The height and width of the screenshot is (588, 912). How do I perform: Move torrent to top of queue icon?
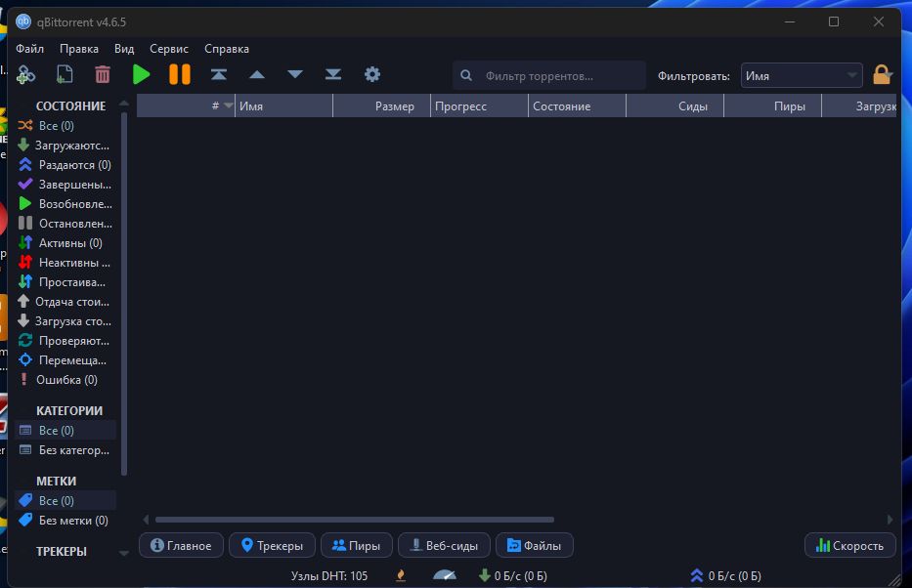click(219, 74)
